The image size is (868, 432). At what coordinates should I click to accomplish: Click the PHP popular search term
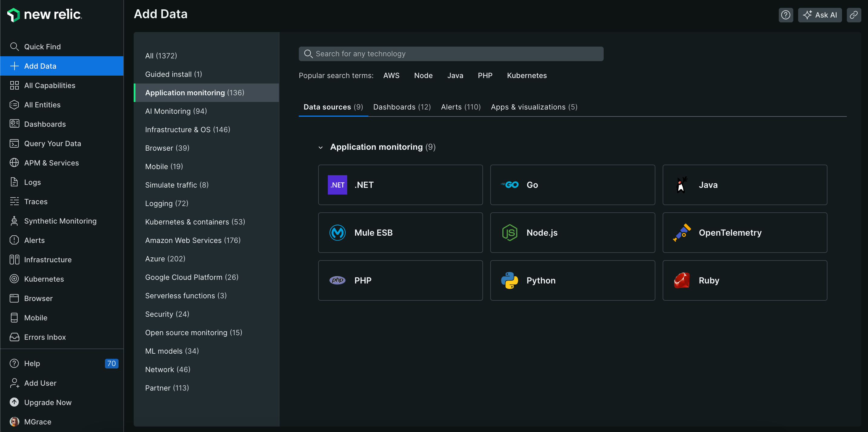pos(485,76)
